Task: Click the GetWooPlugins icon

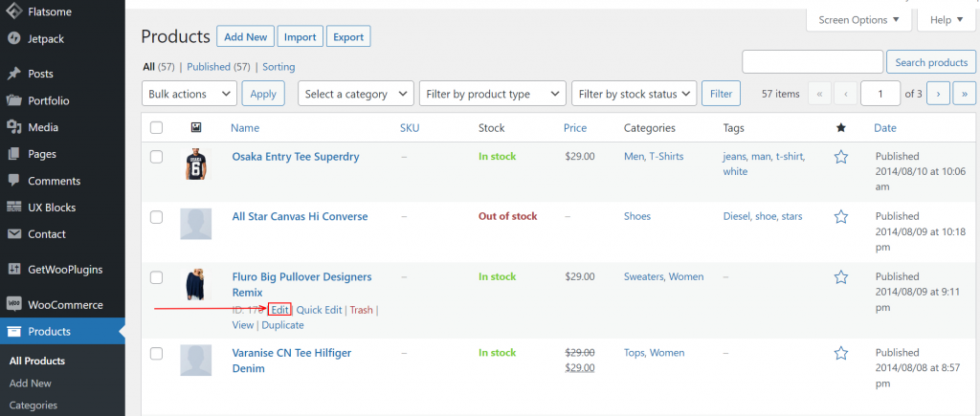Action: point(13,270)
